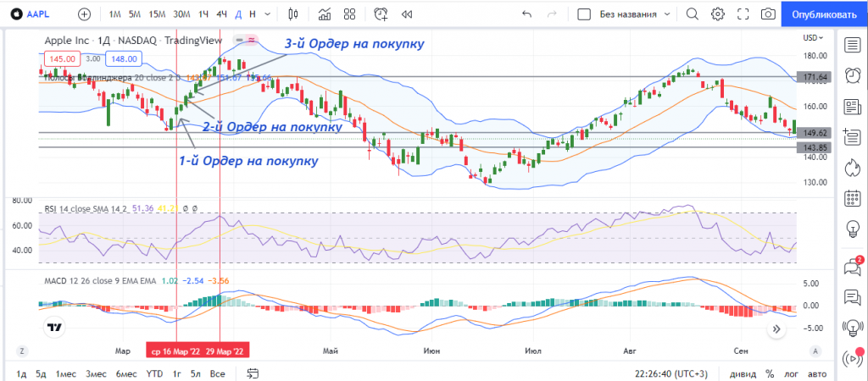
Task: Click the Z timezone button on time axis
Action: [21, 351]
